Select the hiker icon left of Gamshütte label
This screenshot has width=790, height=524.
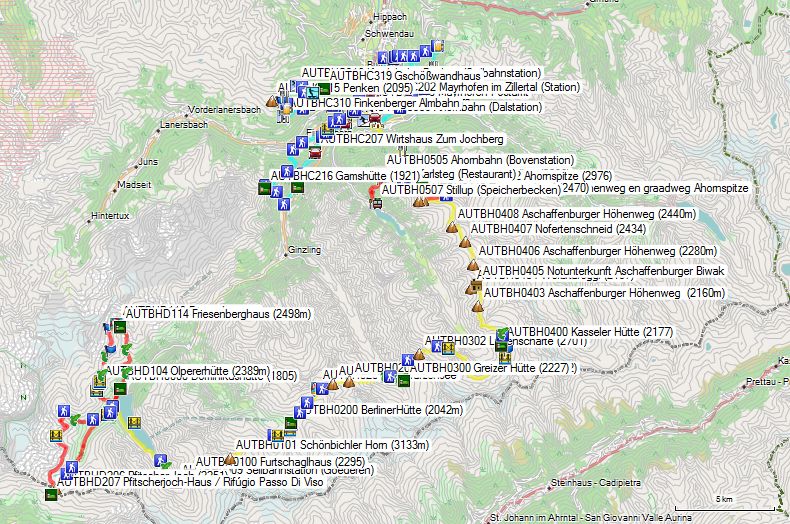coord(286,172)
